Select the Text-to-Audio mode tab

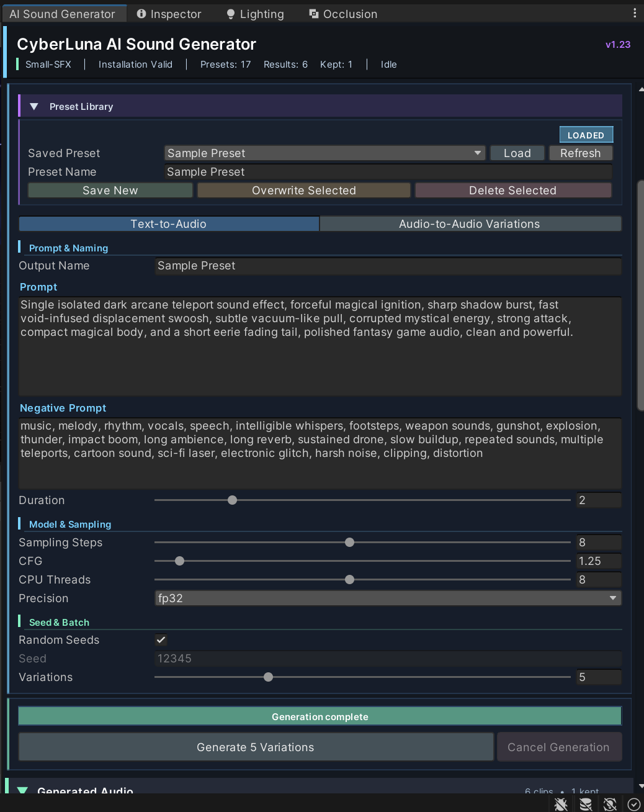[x=169, y=224]
